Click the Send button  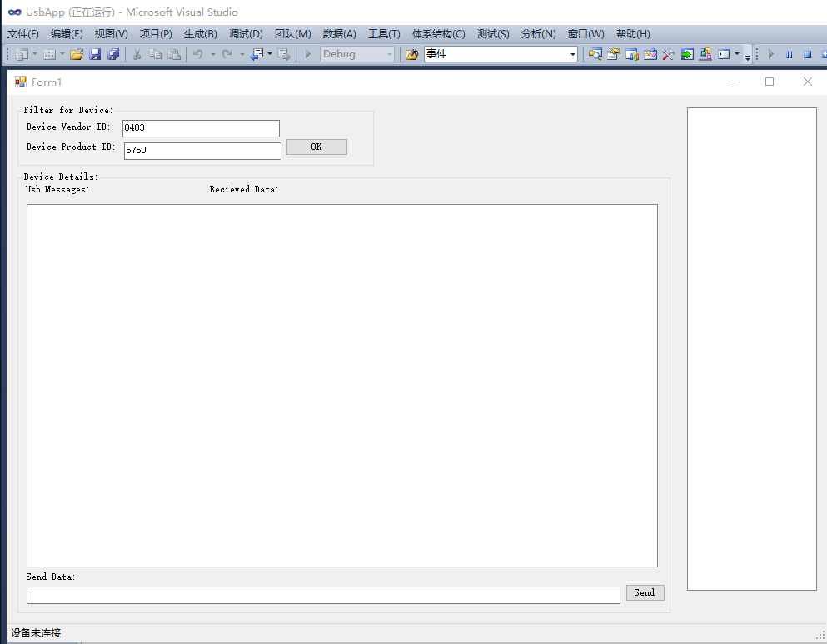645,593
